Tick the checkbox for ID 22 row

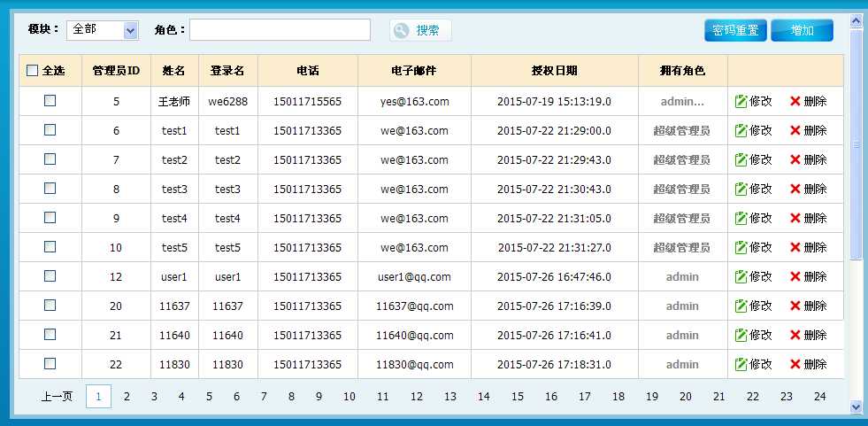[x=50, y=363]
